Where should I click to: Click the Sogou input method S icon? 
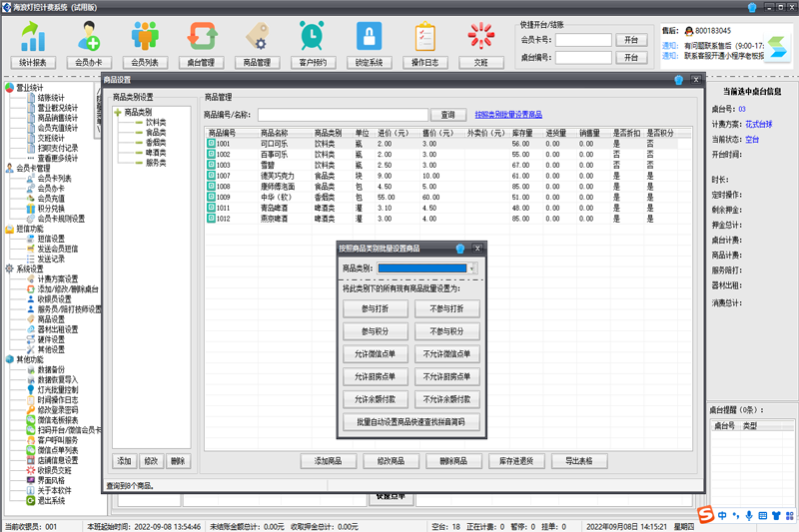pos(706,515)
